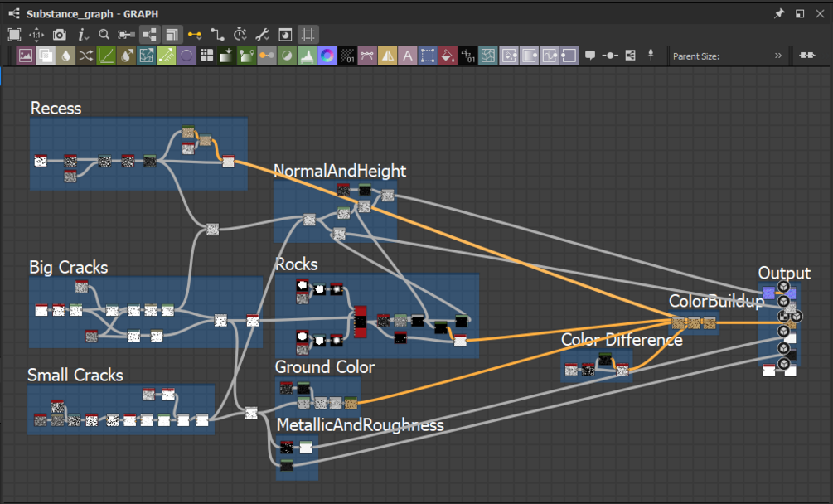Click the focus node connector icon
833x504 pixels.
pyautogui.click(x=127, y=35)
